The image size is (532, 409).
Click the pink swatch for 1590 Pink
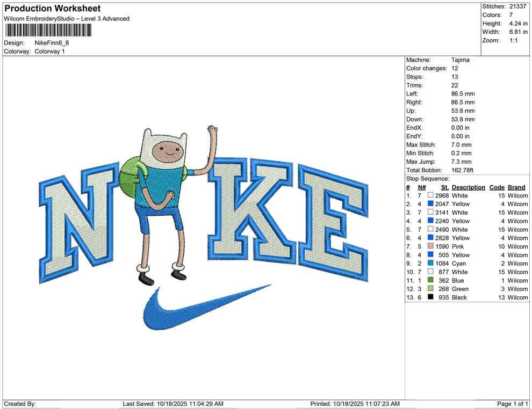pyautogui.click(x=430, y=246)
